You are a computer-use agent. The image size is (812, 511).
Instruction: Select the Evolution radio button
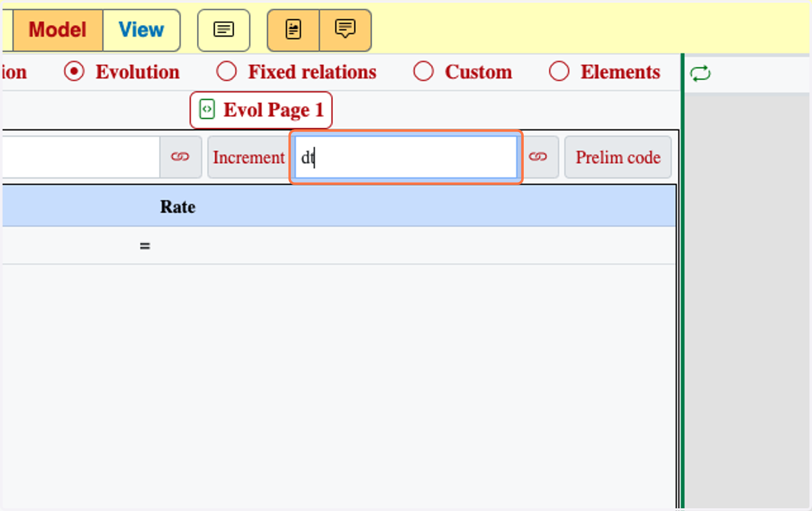pos(73,72)
